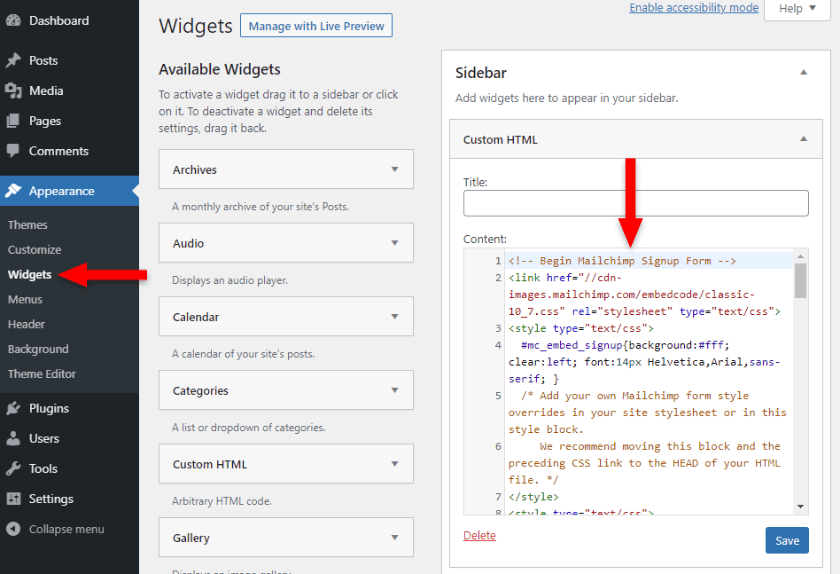Expand the Gallery widget dropdown arrow
840x574 pixels.
click(395, 538)
